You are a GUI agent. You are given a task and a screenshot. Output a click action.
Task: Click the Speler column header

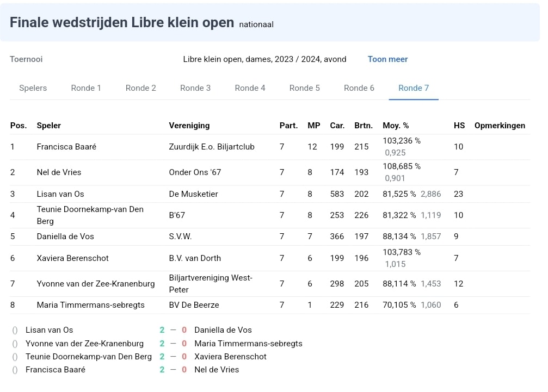coord(49,126)
